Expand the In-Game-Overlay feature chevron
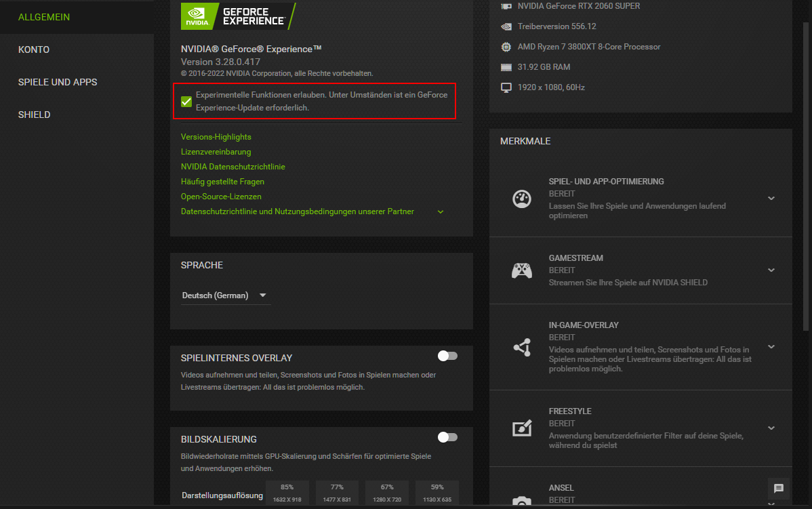The width and height of the screenshot is (812, 509). click(x=771, y=347)
